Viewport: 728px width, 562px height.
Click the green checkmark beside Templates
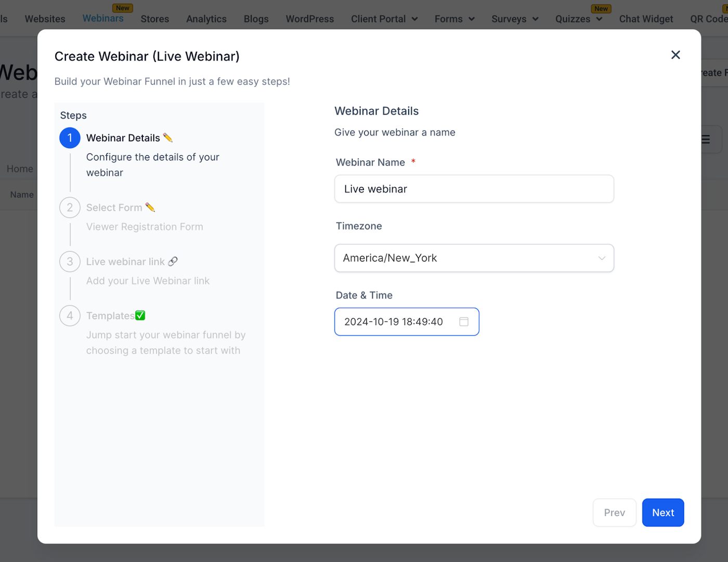[x=140, y=315]
